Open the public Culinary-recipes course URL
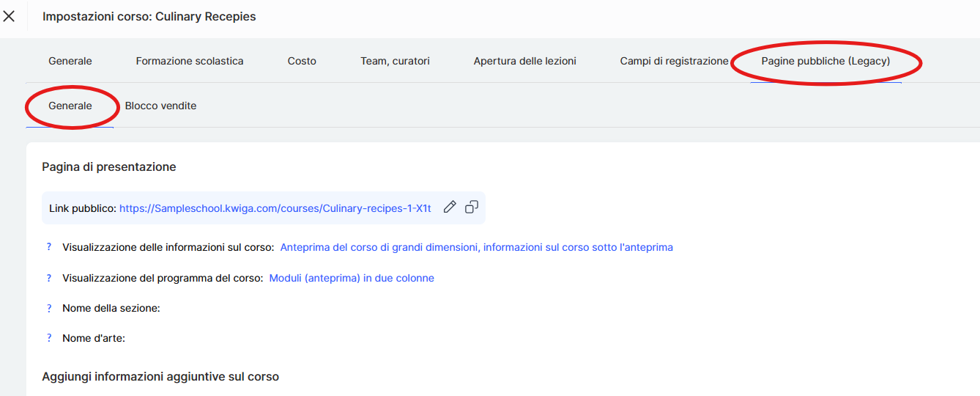The width and height of the screenshot is (980, 396). (x=275, y=208)
